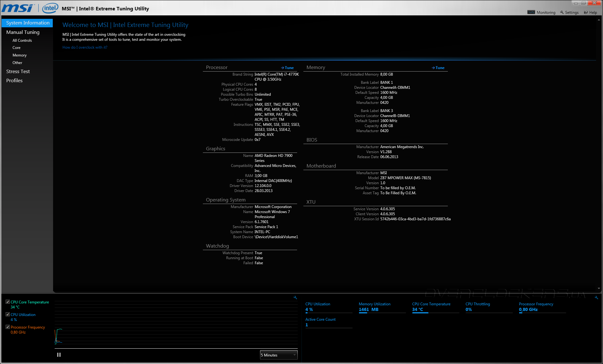Image resolution: width=603 pixels, height=364 pixels.
Task: Click the graph settings wrench icon
Action: (x=295, y=297)
